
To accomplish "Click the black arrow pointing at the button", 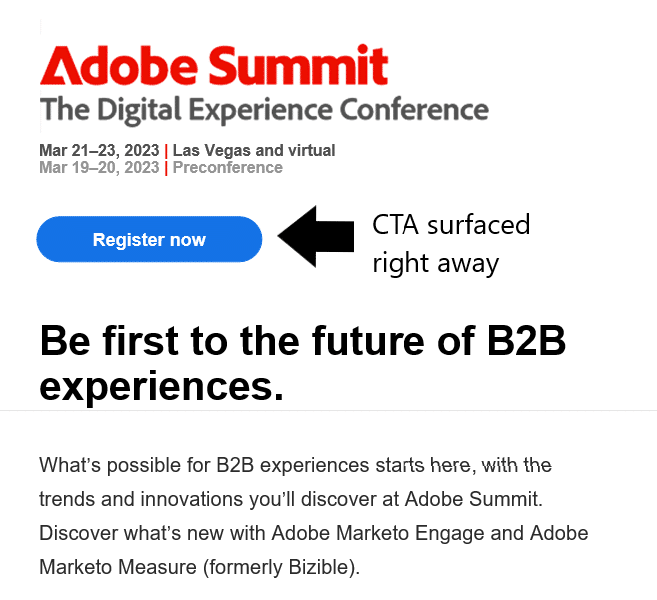I will [316, 236].
